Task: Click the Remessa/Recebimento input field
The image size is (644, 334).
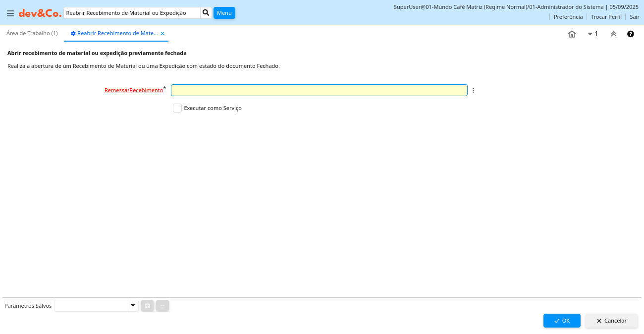Action: click(319, 90)
